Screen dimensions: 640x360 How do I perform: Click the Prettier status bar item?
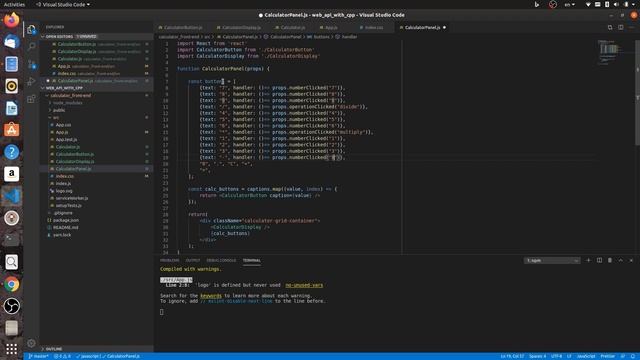(x=608, y=356)
